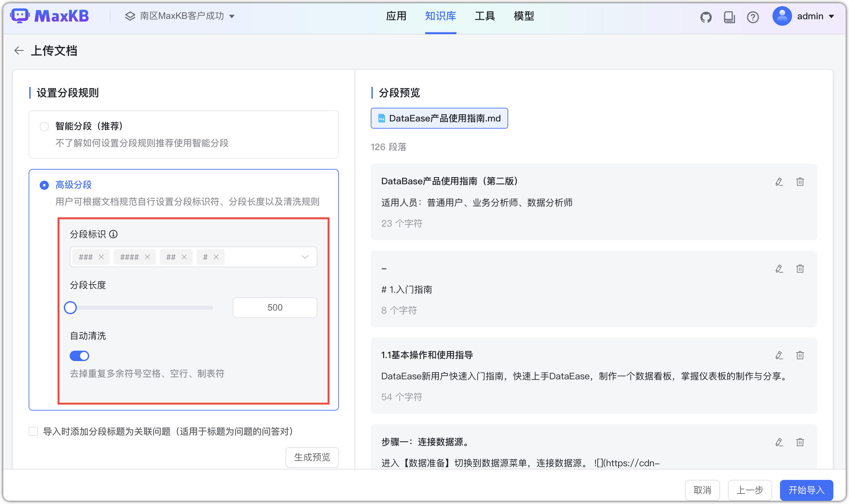Click the 设置分段规则 heading
849x504 pixels.
tap(68, 93)
